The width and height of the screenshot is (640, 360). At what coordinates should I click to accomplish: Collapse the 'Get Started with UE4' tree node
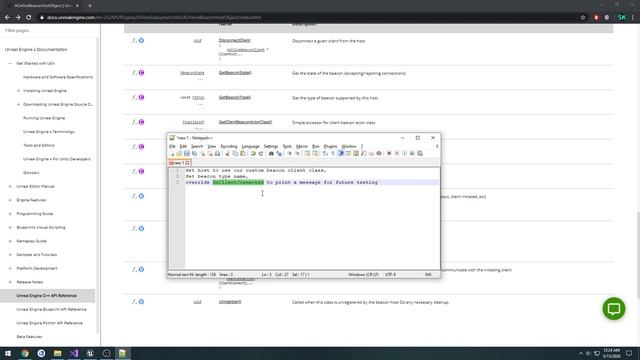tap(10, 64)
